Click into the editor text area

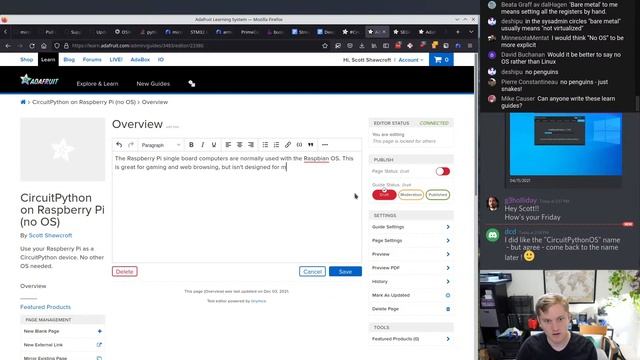click(237, 207)
